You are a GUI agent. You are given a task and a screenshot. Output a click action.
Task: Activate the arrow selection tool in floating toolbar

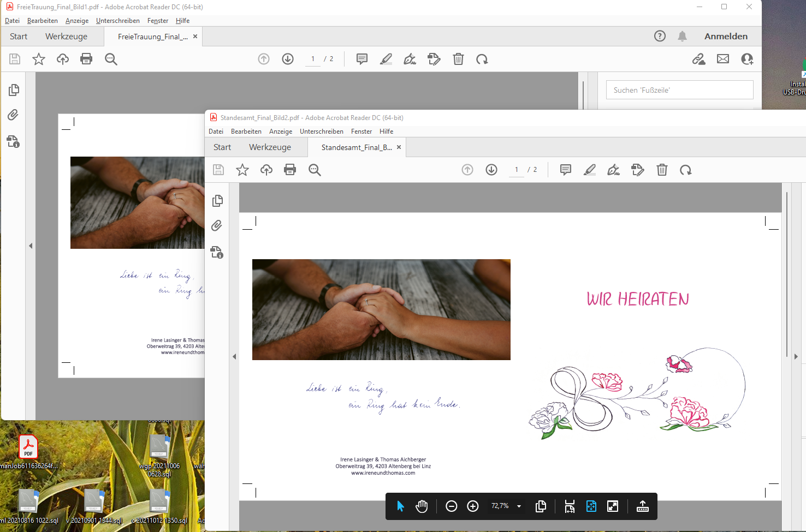pos(400,506)
